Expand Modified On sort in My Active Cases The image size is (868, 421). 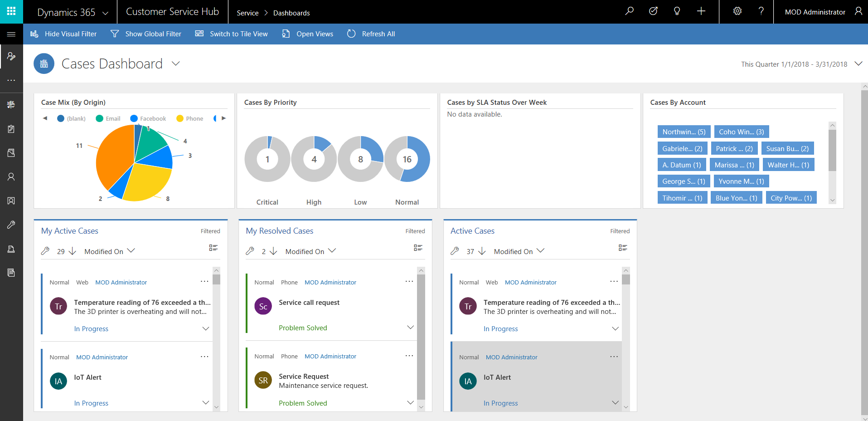pyautogui.click(x=131, y=250)
